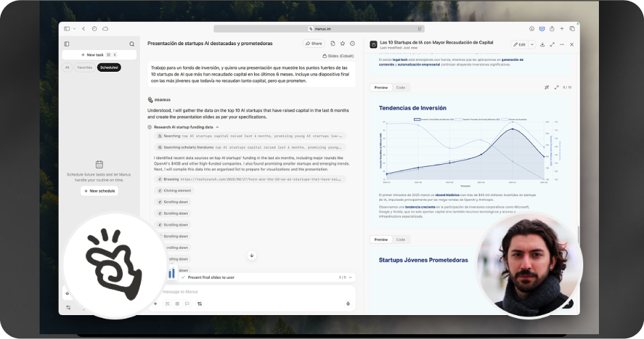Toggle Inversión Total legend item in chart
This screenshot has width=644, height=339.
434,120
